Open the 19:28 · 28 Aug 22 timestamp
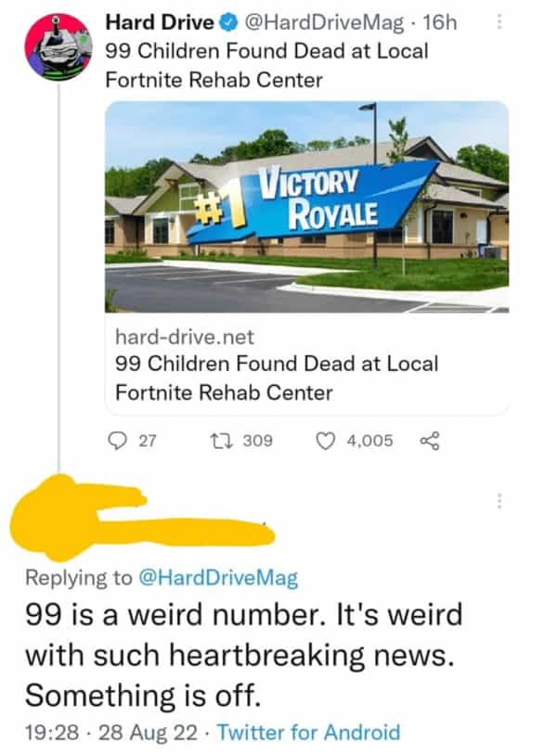Screen dimensions: 557x756 tap(111, 732)
